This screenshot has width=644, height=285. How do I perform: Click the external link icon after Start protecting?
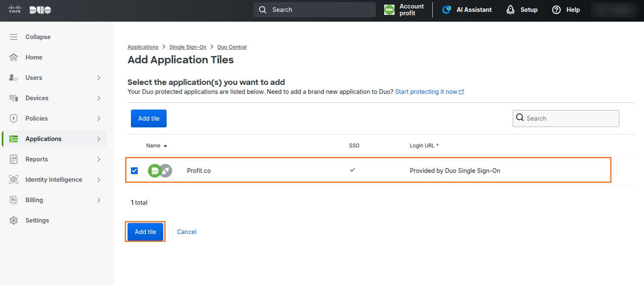[x=462, y=92]
